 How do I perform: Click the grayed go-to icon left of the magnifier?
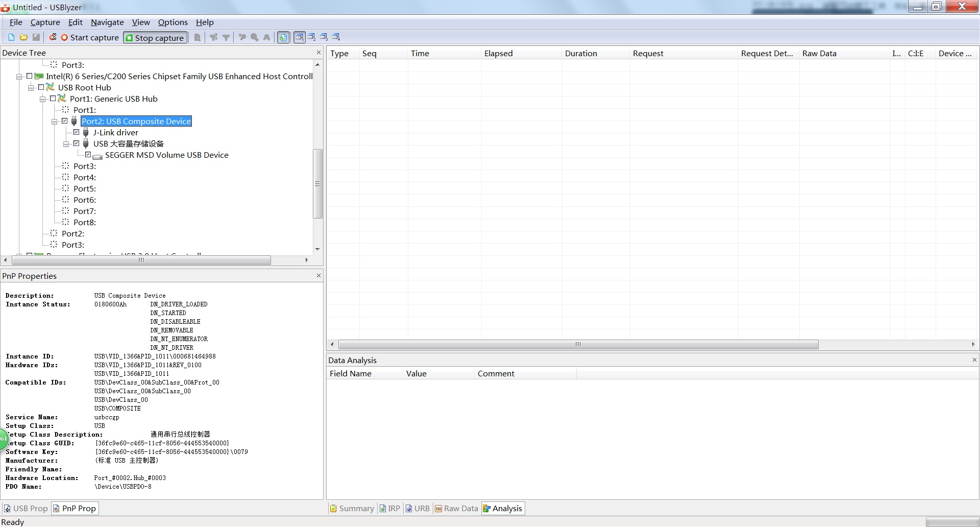(x=242, y=37)
